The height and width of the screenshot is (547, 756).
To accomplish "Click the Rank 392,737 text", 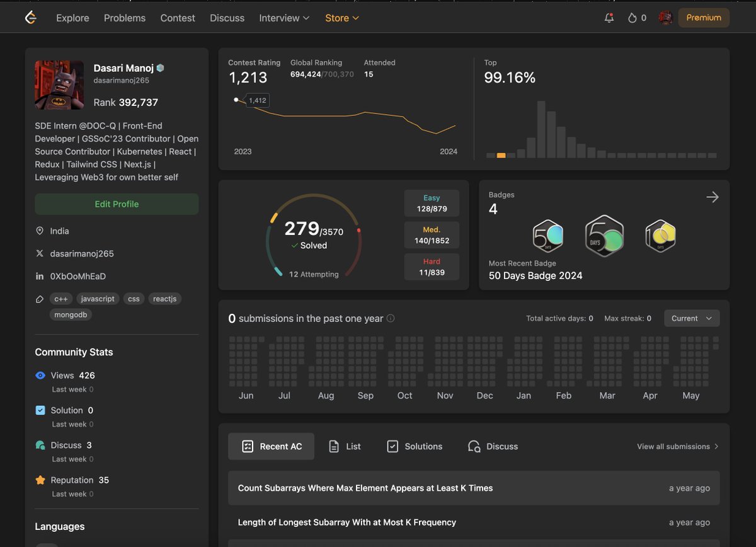I will coord(126,102).
